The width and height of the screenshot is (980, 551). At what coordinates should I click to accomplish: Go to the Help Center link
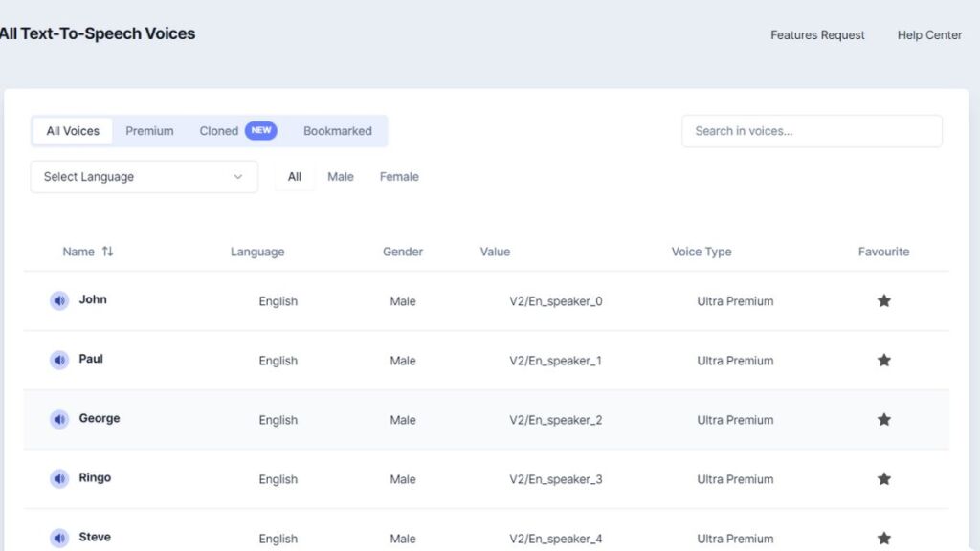929,35
